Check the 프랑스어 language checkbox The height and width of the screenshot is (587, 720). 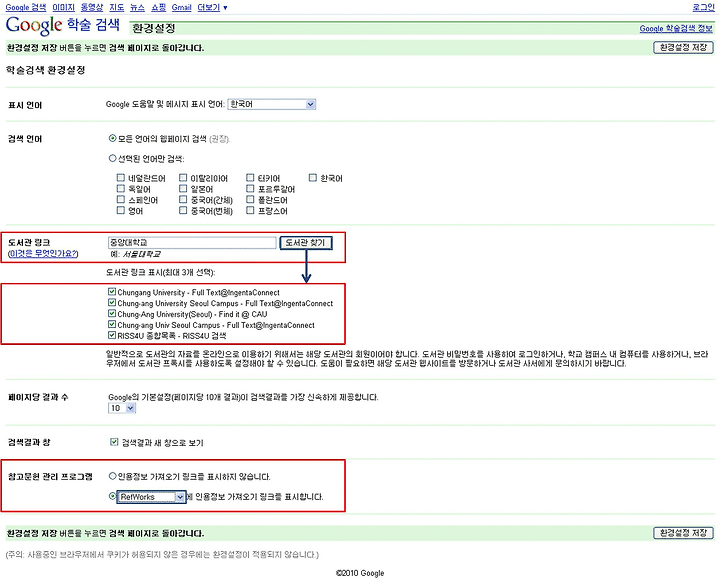click(x=250, y=210)
